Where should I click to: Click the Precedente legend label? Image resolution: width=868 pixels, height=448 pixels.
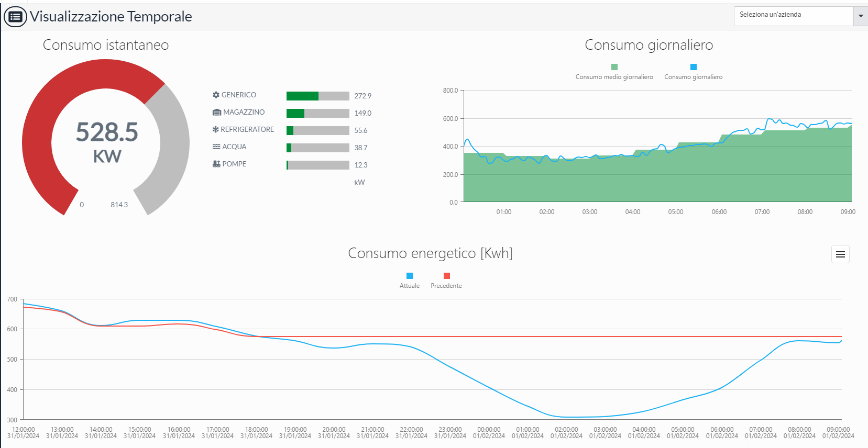click(x=446, y=286)
